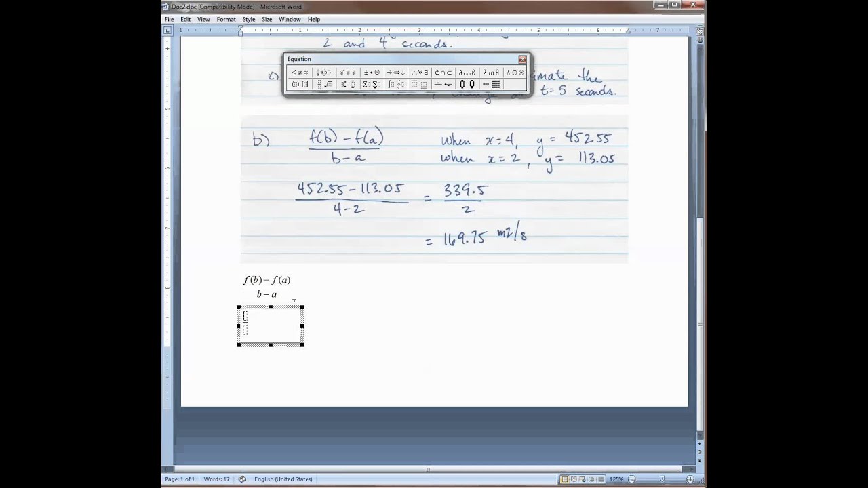Open fraction and radical templates palette
Viewport: 868px width, 488px height.
323,84
